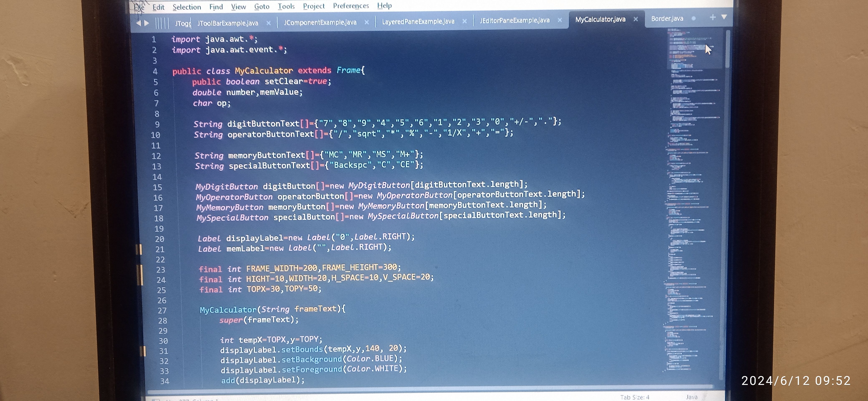Switch to JToolBarExample.java tab

click(228, 23)
